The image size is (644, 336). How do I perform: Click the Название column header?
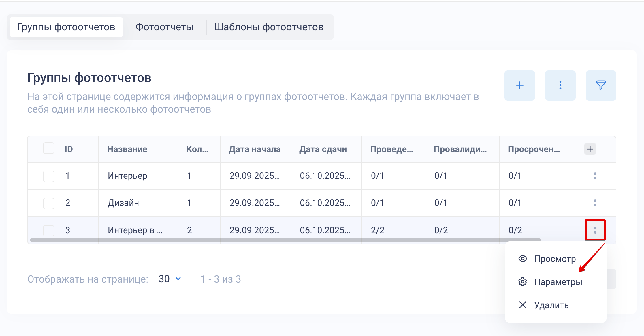(x=127, y=149)
